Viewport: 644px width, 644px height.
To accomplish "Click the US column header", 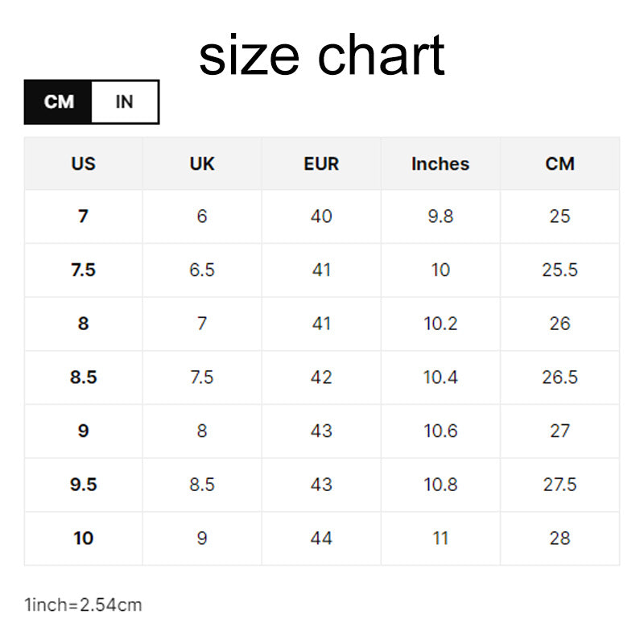I will pyautogui.click(x=84, y=163).
